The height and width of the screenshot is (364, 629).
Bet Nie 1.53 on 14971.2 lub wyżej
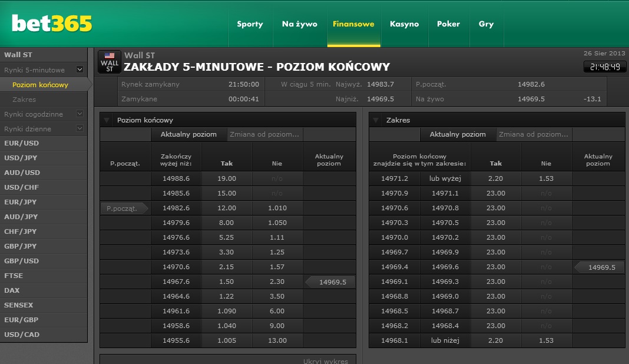pyautogui.click(x=547, y=178)
